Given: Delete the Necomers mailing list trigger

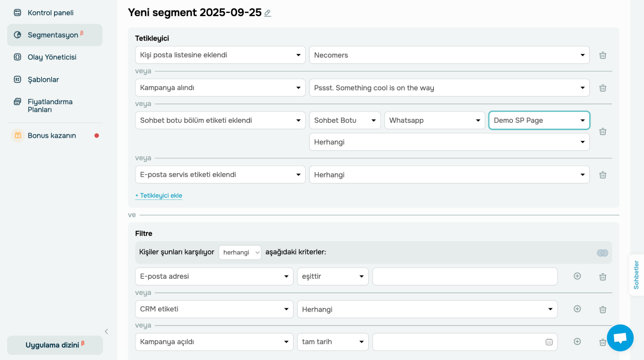Looking at the screenshot, I should coord(602,55).
